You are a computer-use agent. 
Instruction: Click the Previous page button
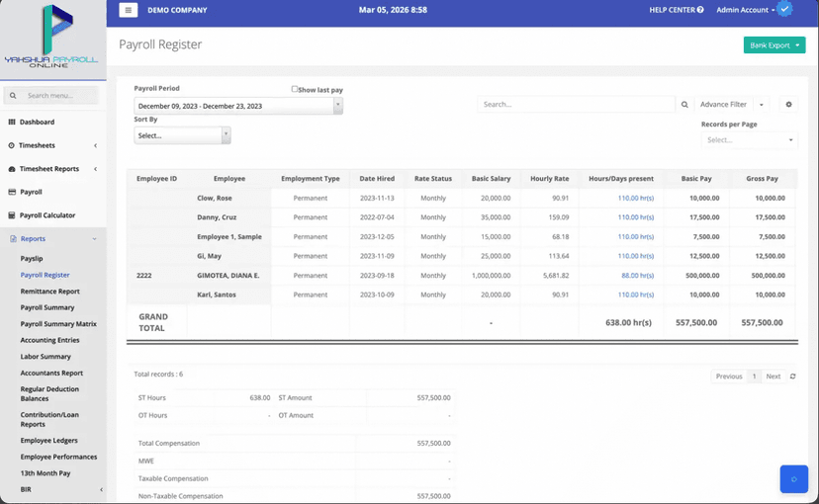pos(729,377)
